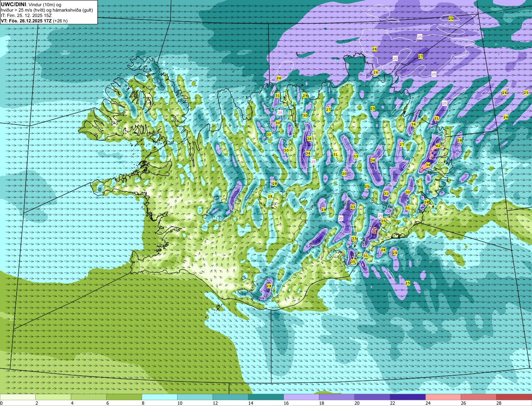Click the purple swatch between 18 and 20
This screenshot has height=406, width=532.
pos(337,397)
